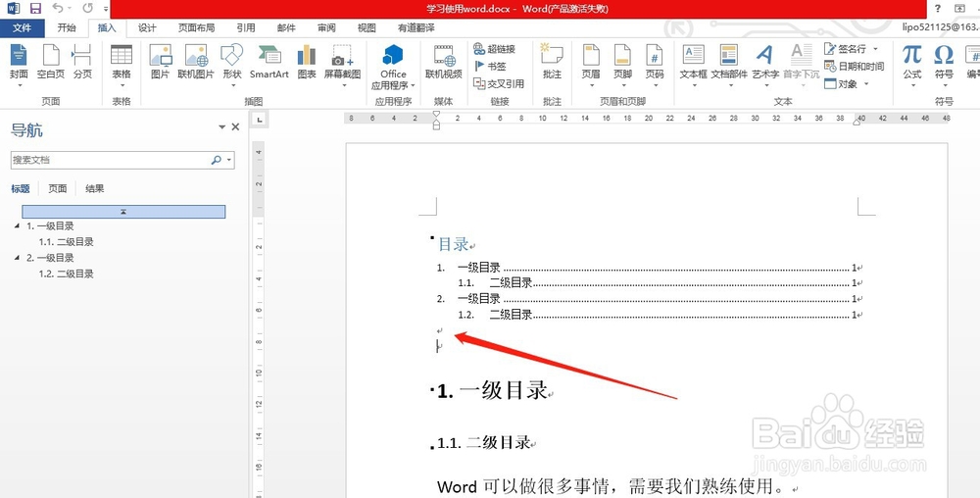
Task: Collapse the first '1. 一级目录' heading
Action: tap(17, 226)
